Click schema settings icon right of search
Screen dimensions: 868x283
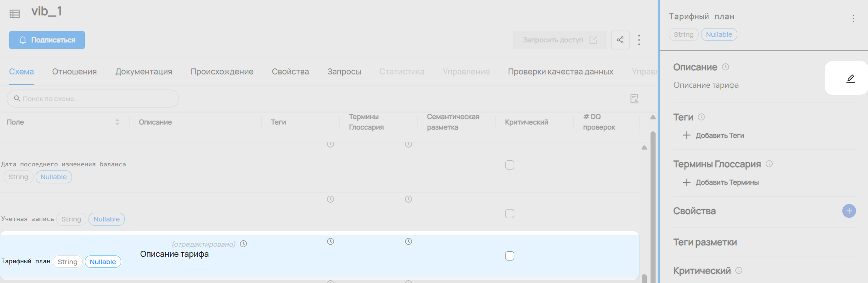634,99
